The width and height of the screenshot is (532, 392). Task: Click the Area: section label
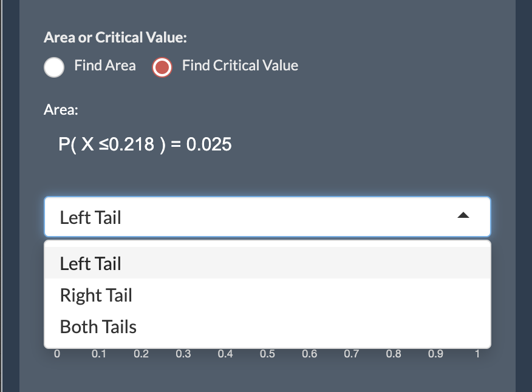click(x=61, y=110)
